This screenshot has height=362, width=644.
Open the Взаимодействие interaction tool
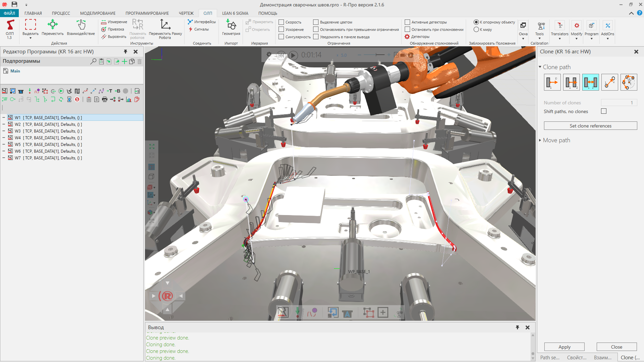(x=81, y=27)
